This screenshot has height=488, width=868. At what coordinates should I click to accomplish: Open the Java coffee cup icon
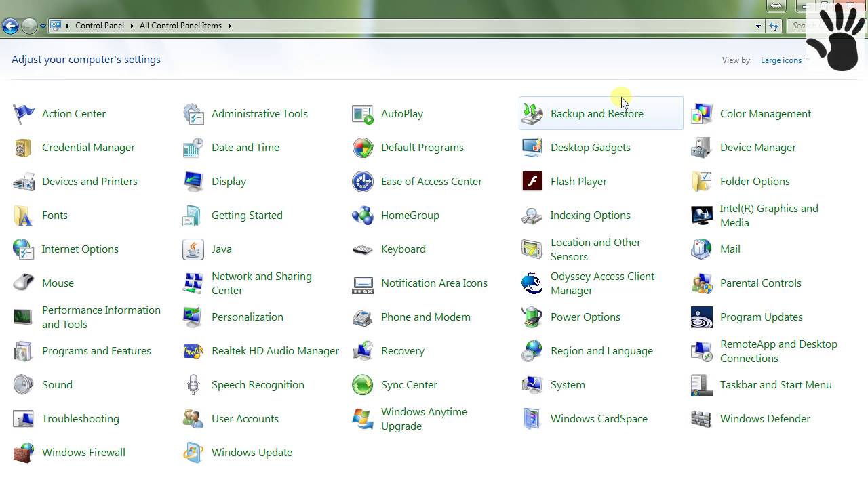(193, 249)
